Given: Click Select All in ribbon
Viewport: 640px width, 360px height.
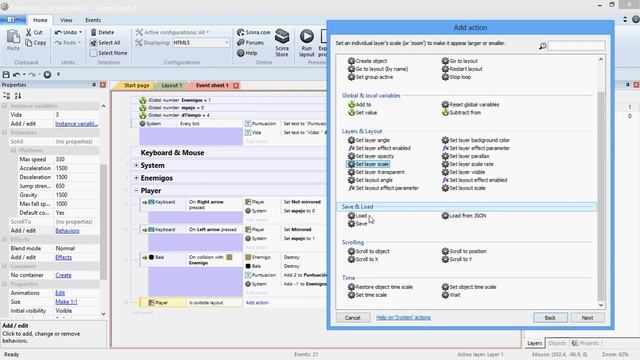Looking at the screenshot, I should (x=105, y=42).
